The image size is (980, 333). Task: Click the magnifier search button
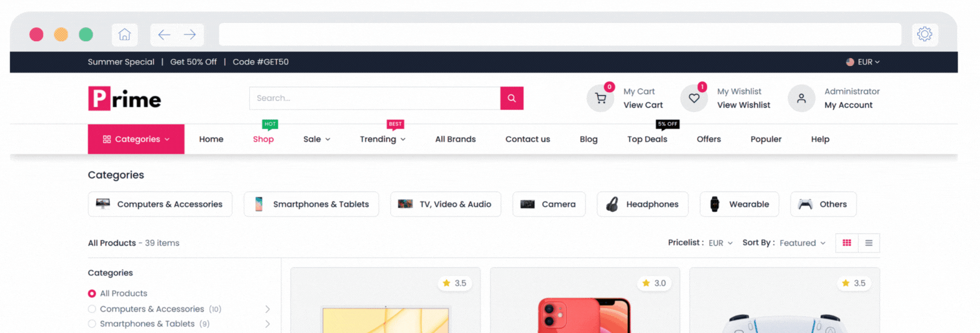pyautogui.click(x=512, y=98)
